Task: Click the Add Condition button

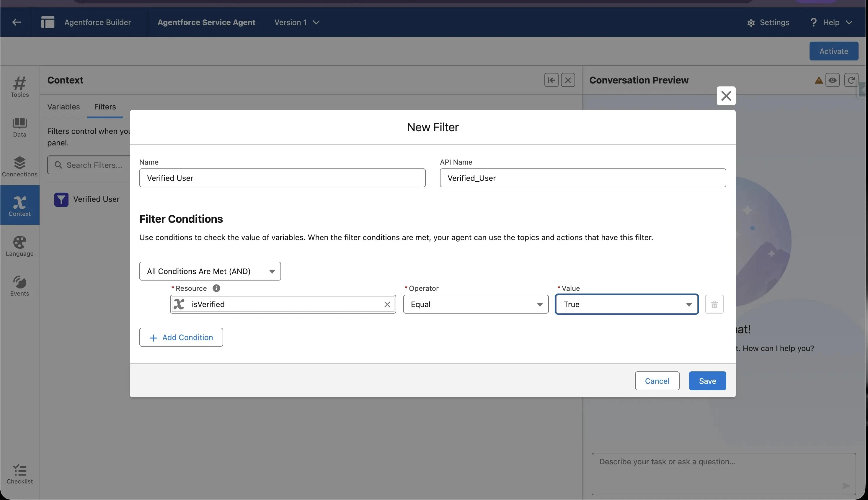Action: (181, 337)
